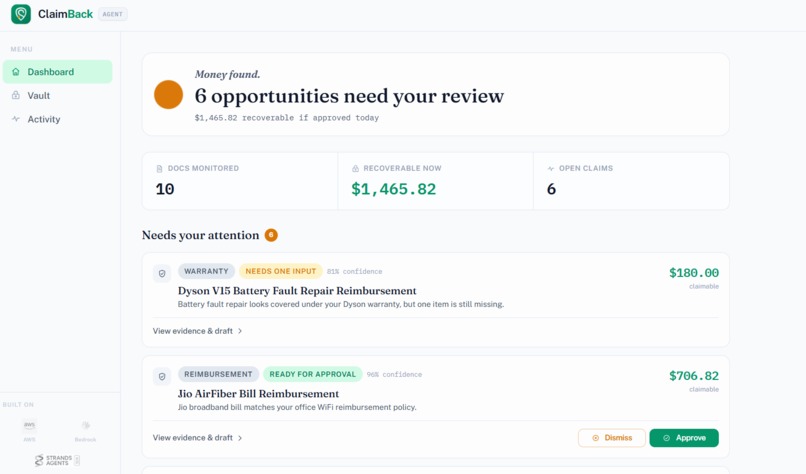The height and width of the screenshot is (474, 806).
Task: Open the Vault menu item
Action: [x=58, y=96]
